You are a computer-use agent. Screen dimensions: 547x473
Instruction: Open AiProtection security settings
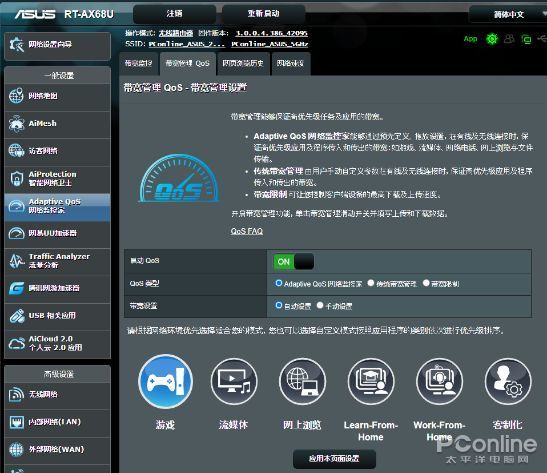[58, 179]
